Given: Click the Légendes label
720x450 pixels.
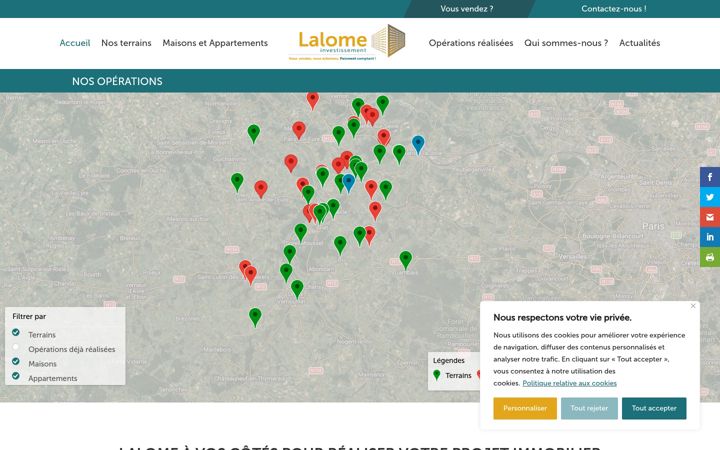Looking at the screenshot, I should tap(449, 360).
